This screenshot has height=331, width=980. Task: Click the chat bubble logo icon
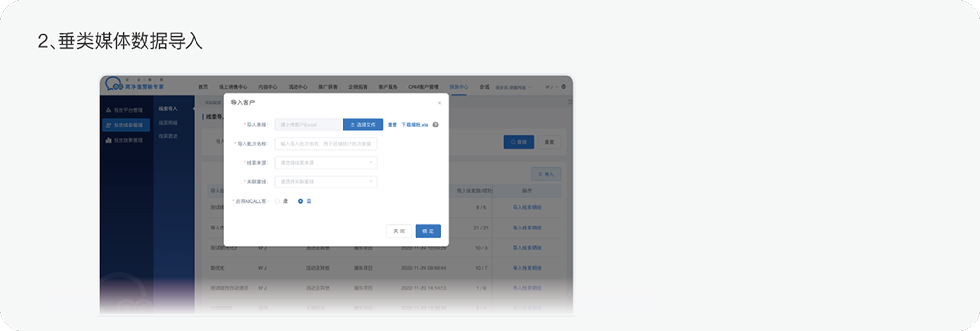(x=114, y=84)
